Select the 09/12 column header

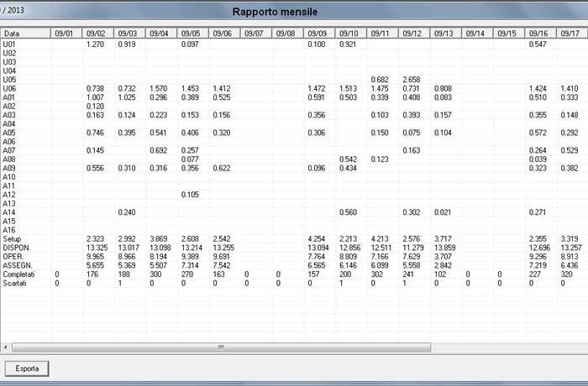coord(414,34)
